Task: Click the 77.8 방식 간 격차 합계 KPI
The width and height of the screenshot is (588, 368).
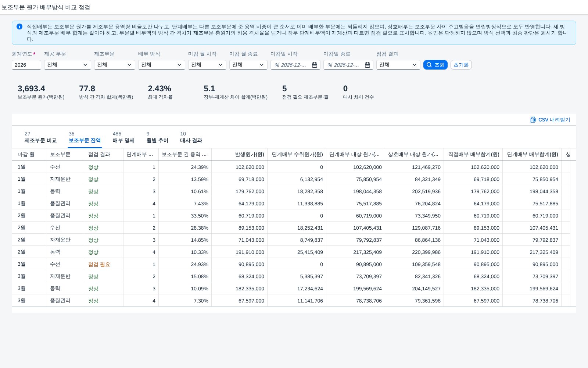Action: coord(106,92)
